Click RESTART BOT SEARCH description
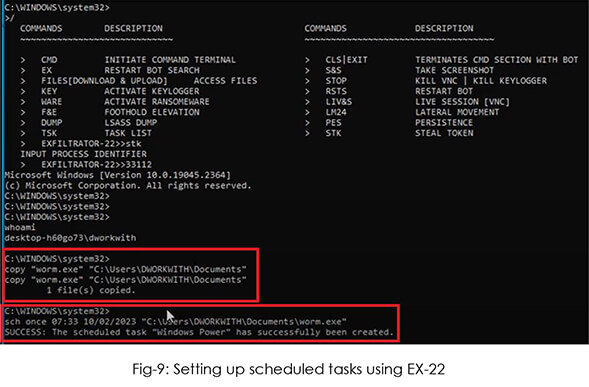 click(152, 70)
